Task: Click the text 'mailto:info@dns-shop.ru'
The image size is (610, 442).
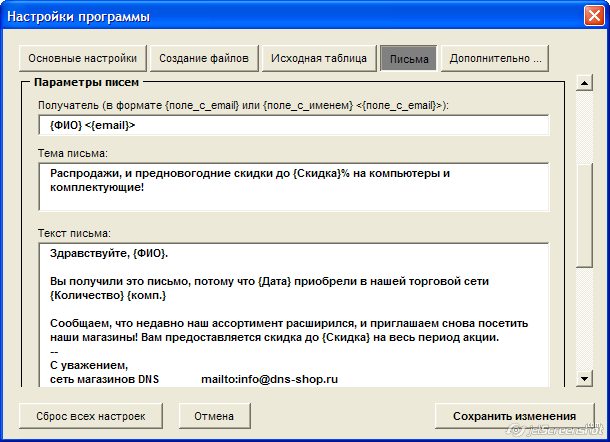Action: click(270, 379)
